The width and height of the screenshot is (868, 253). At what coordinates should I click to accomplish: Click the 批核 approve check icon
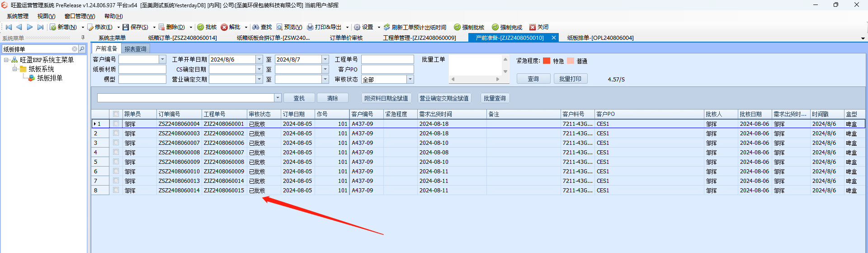pos(201,27)
